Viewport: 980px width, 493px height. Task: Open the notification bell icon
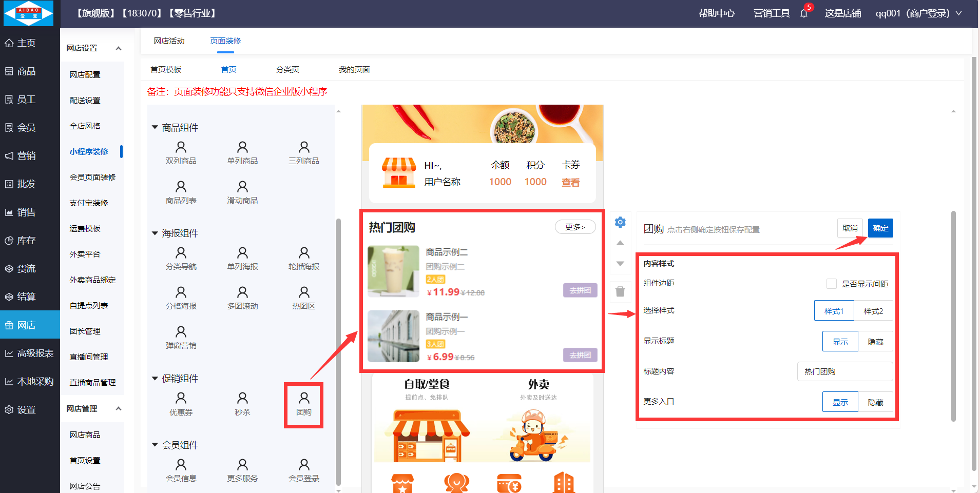804,13
